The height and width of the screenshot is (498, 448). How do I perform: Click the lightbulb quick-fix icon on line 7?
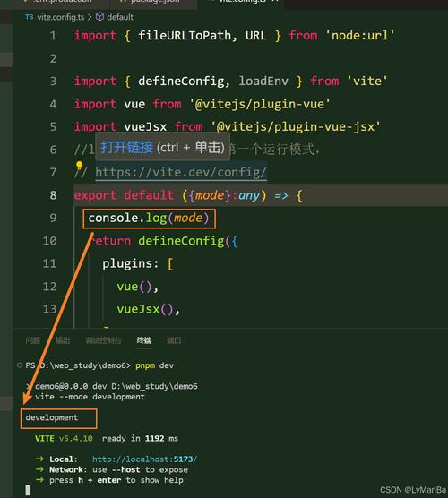click(x=79, y=166)
